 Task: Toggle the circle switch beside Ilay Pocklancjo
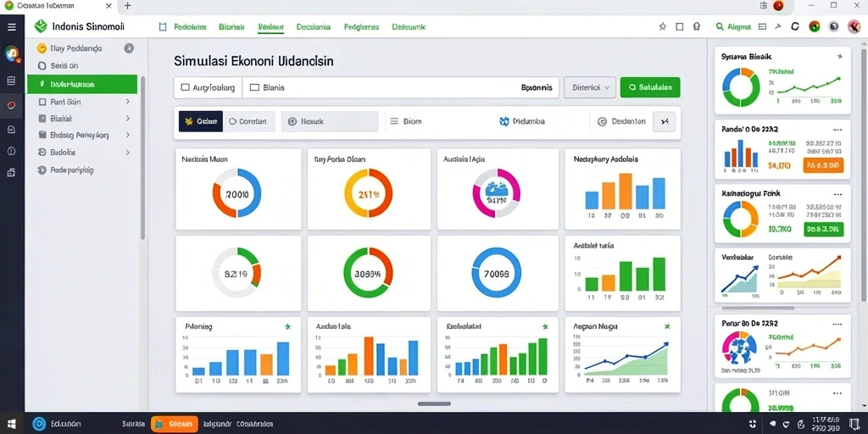pos(129,48)
